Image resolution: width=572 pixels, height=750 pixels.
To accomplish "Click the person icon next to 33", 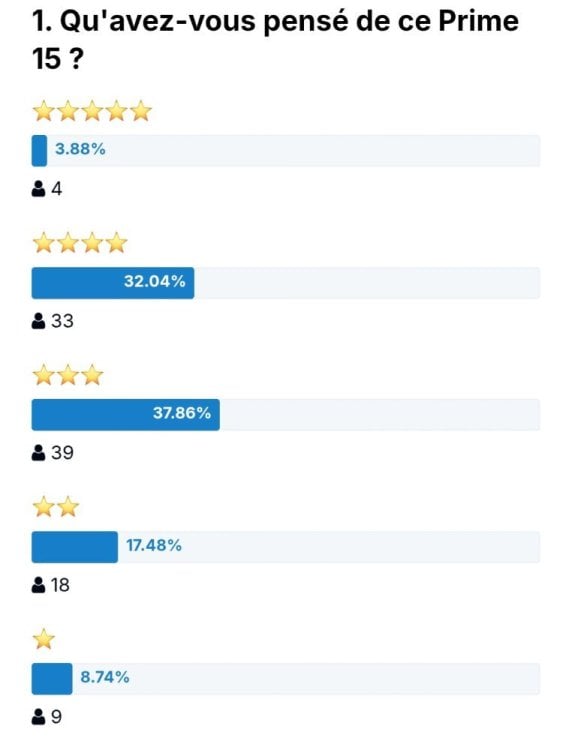I will click(x=38, y=321).
